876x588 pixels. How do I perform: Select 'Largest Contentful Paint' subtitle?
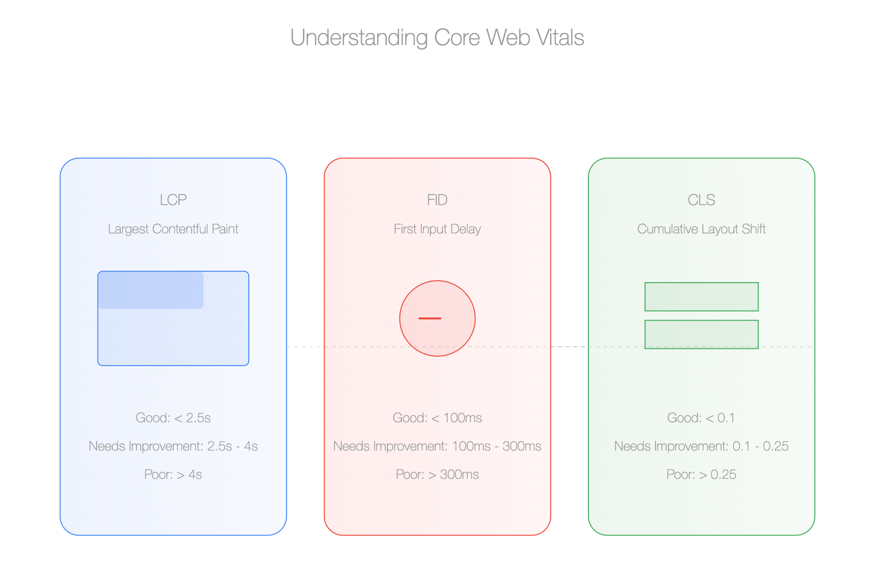click(x=173, y=229)
